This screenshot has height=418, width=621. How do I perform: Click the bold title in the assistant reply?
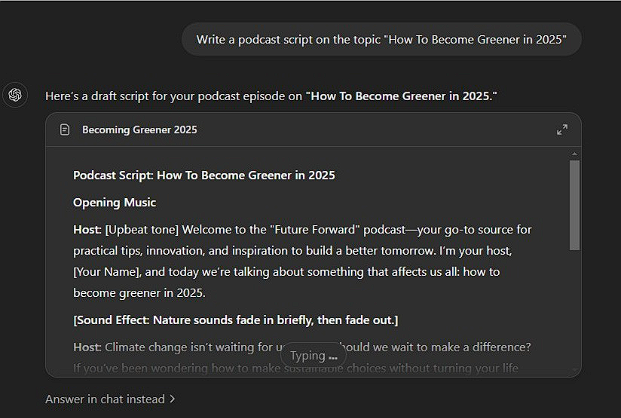coord(401,96)
